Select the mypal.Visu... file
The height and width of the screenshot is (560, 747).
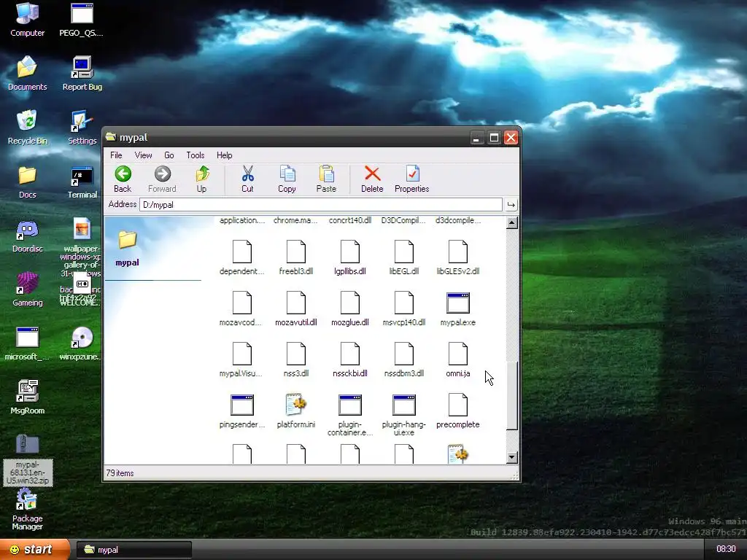point(242,359)
